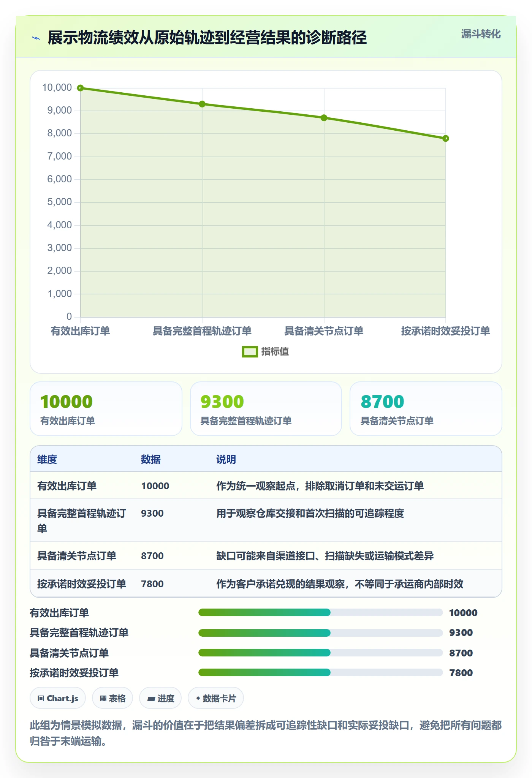532x778 pixels.
Task: Click the description 作为统一观察起点，排除取消订单和未交运订单
Action: tap(320, 486)
